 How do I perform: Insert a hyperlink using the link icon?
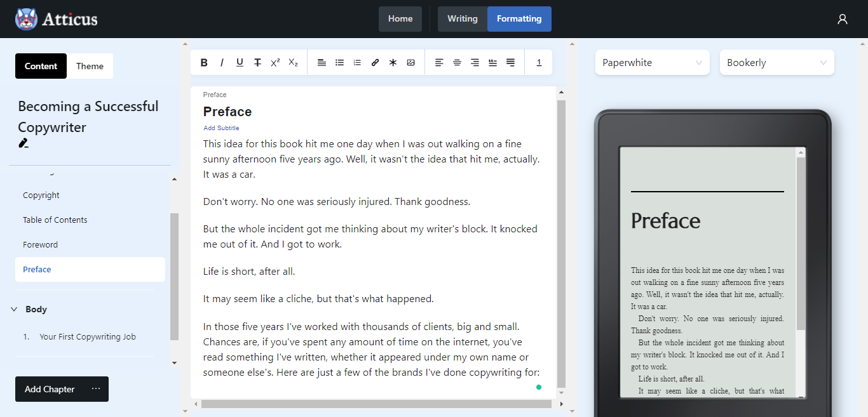(375, 62)
